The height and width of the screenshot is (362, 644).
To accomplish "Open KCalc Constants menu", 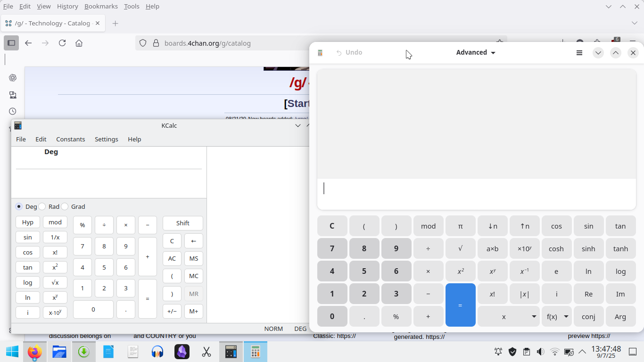I will [x=71, y=139].
